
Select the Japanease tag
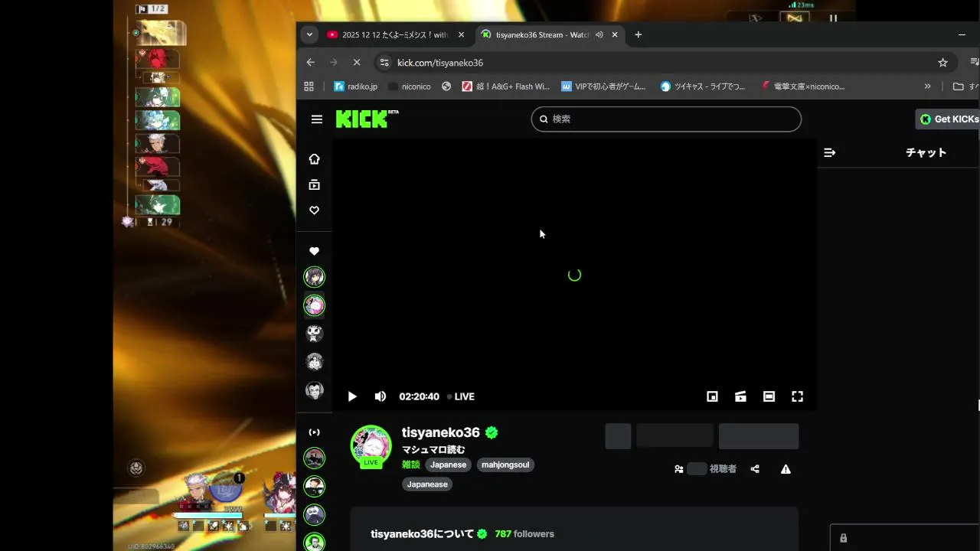pos(427,484)
